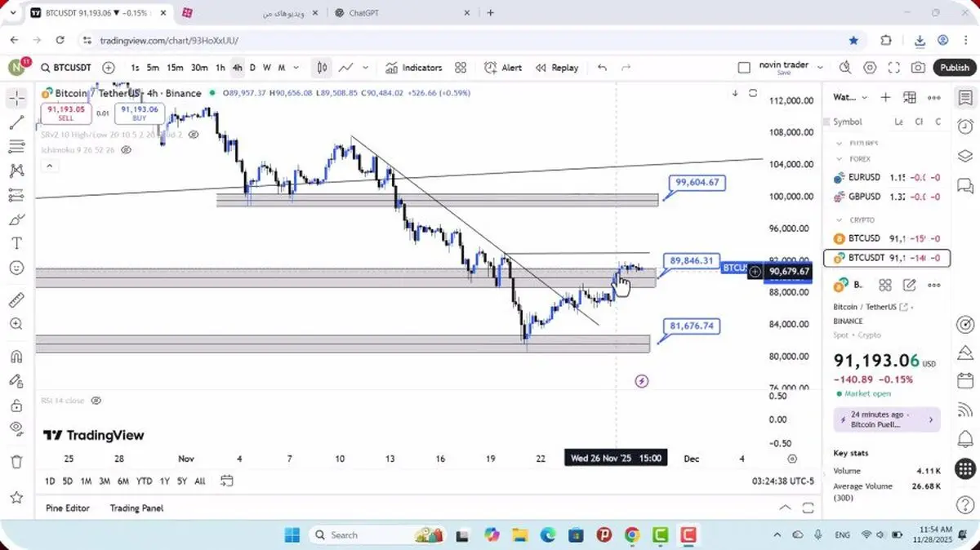Hide the Ichimoku indicator via eye icon
This screenshot has width=980, height=550.
click(126, 150)
